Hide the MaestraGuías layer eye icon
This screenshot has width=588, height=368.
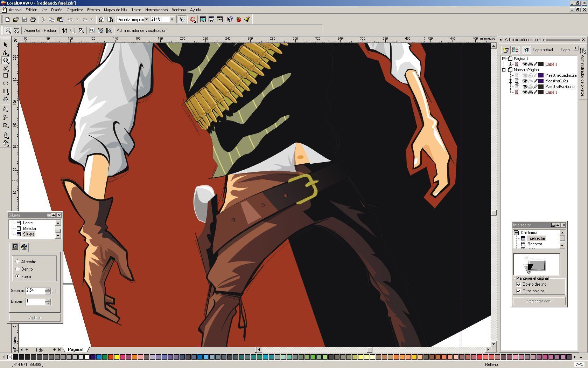click(x=525, y=81)
